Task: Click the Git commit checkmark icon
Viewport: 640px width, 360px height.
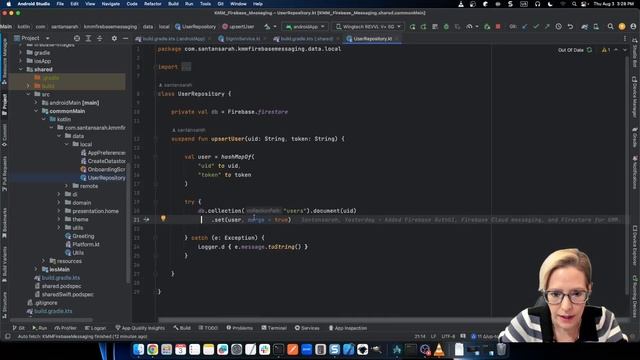Action: click(x=536, y=27)
